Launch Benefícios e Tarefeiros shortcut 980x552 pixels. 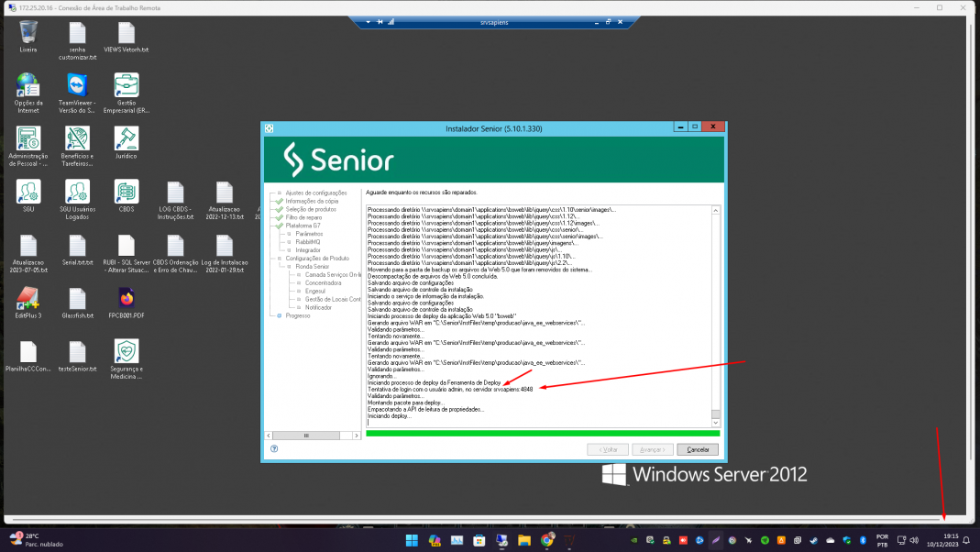pyautogui.click(x=77, y=147)
